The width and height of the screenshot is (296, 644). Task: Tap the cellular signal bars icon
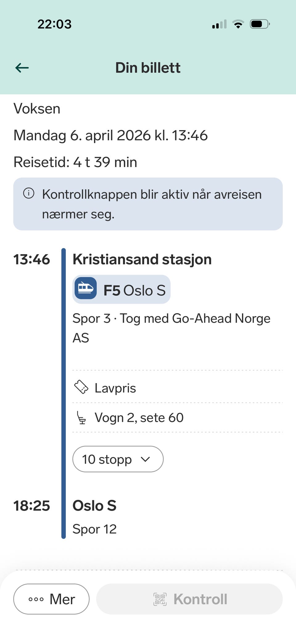pos(219,24)
